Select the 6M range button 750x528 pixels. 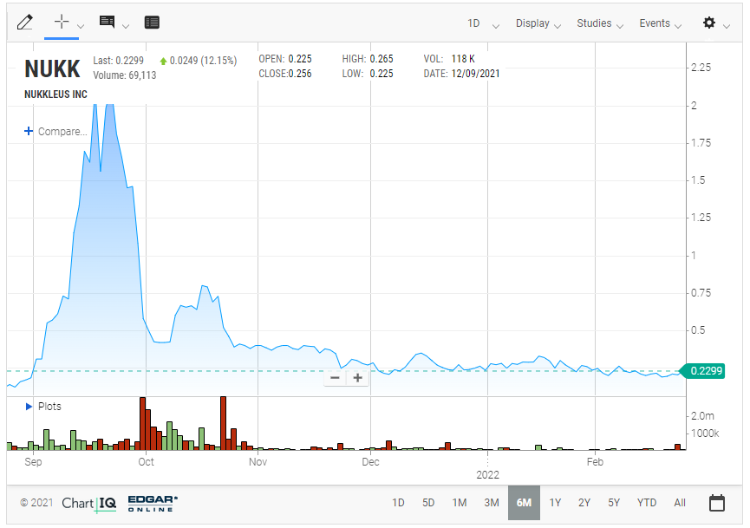point(524,503)
